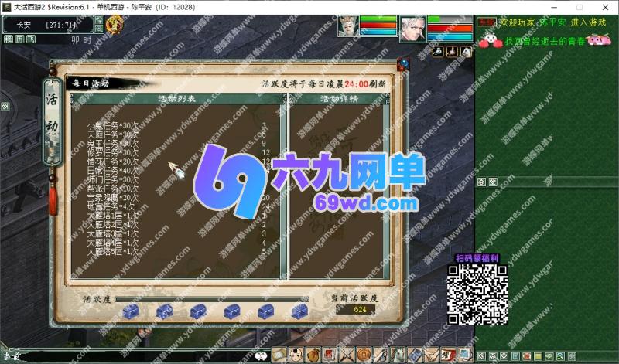Click the small toggle button on left screen edge
The image size is (619, 364).
point(5,107)
